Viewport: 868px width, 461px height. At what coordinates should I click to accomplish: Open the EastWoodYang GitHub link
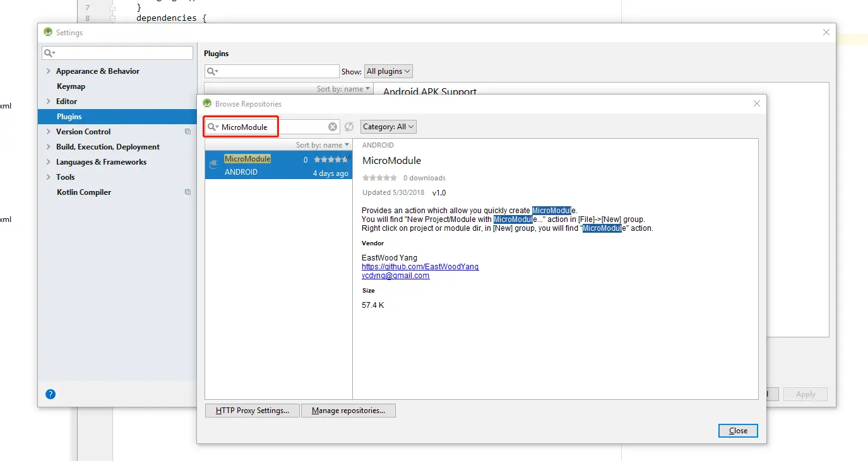[x=420, y=267]
